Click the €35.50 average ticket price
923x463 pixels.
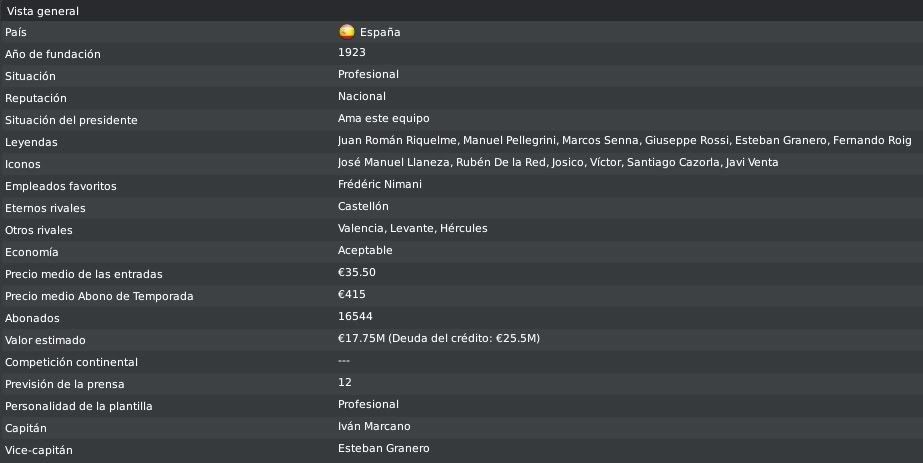tap(357, 272)
